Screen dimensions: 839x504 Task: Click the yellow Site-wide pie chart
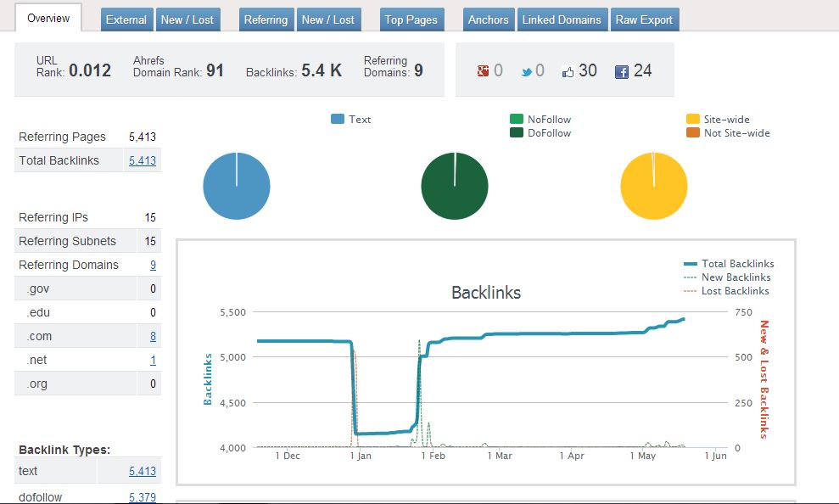(654, 186)
